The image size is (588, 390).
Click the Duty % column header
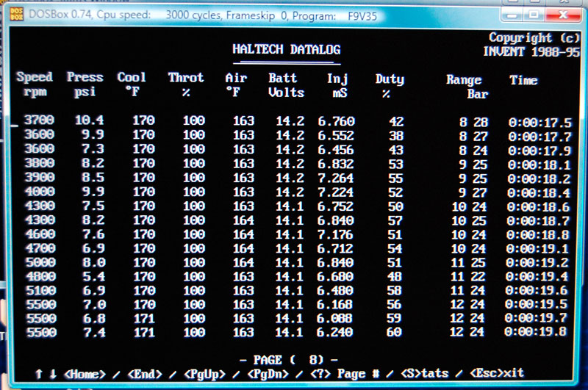click(390, 86)
